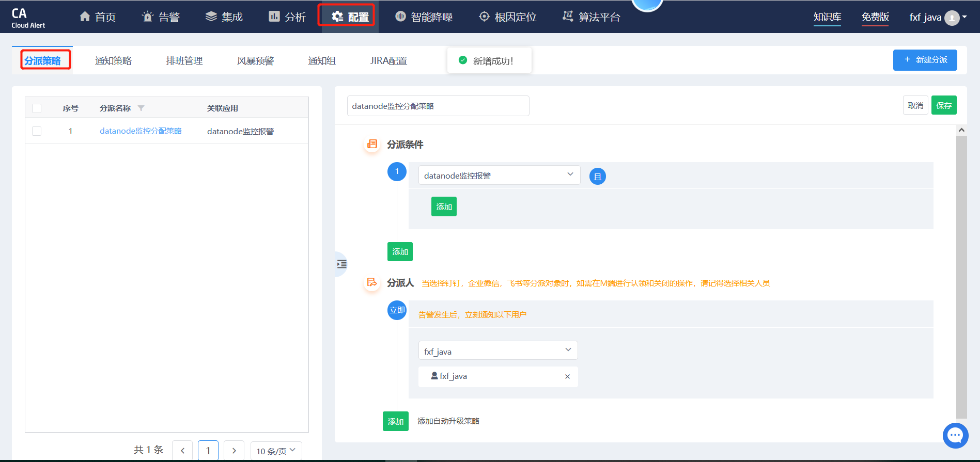980x462 pixels.
Task: Open the 10 条/页 page size dropdown
Action: coord(276,451)
